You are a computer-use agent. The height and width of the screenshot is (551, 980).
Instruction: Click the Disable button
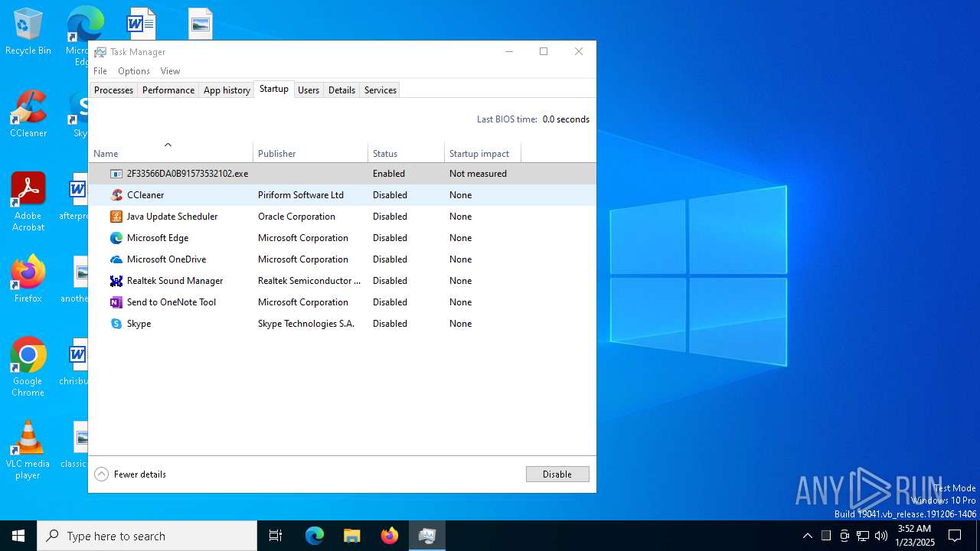point(557,474)
